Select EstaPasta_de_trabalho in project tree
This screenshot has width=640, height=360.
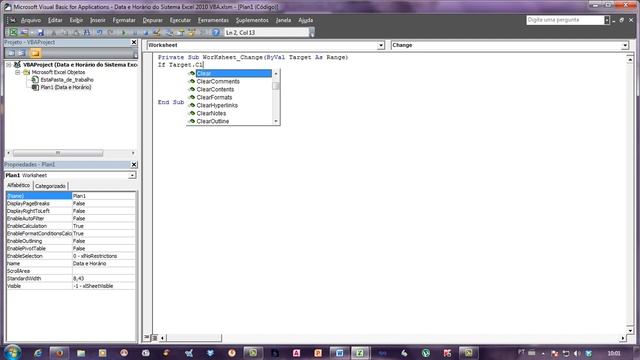point(67,80)
